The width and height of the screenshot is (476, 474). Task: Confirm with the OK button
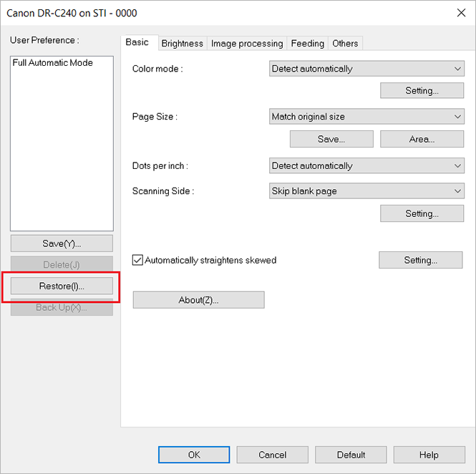[x=194, y=455]
